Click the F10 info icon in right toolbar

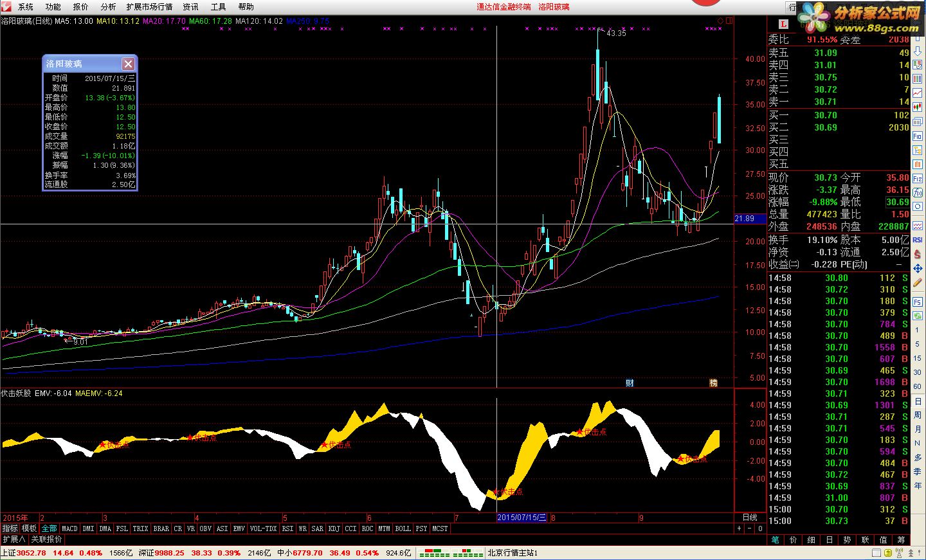pyautogui.click(x=918, y=137)
